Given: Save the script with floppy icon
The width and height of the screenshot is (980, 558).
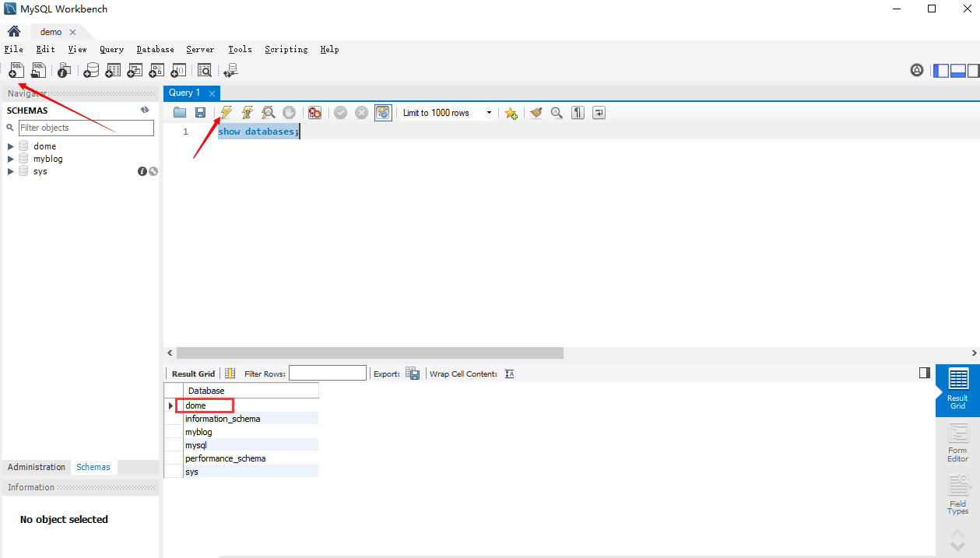Looking at the screenshot, I should pos(200,113).
